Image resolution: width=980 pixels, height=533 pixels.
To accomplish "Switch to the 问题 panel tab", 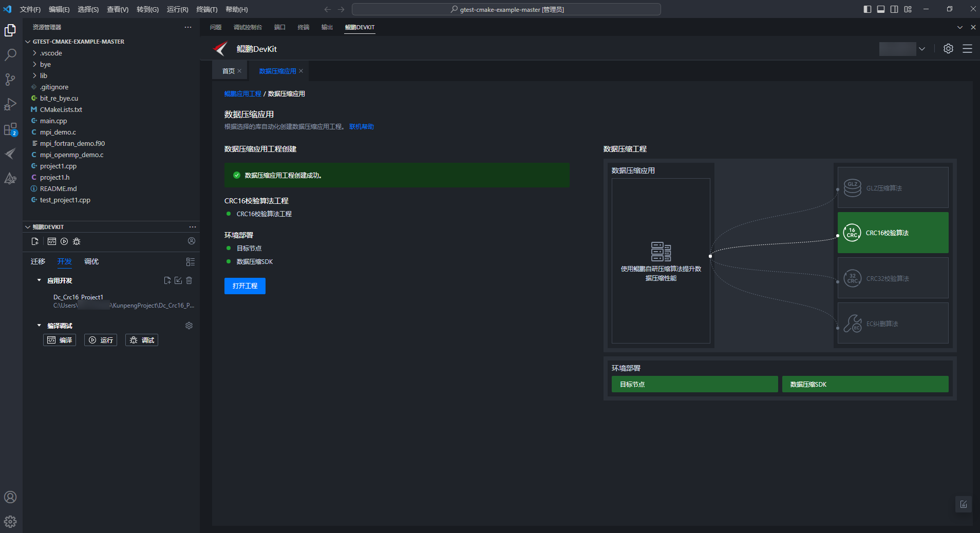I will coord(216,27).
